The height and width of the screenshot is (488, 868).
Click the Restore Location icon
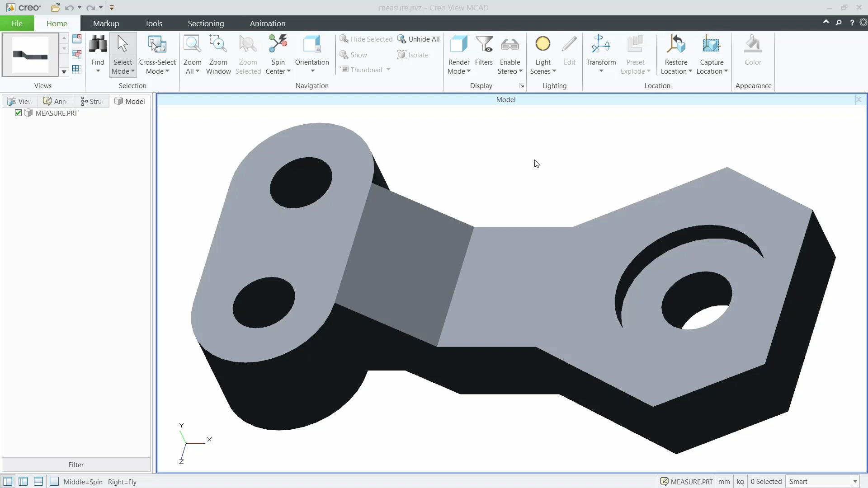pos(676,45)
